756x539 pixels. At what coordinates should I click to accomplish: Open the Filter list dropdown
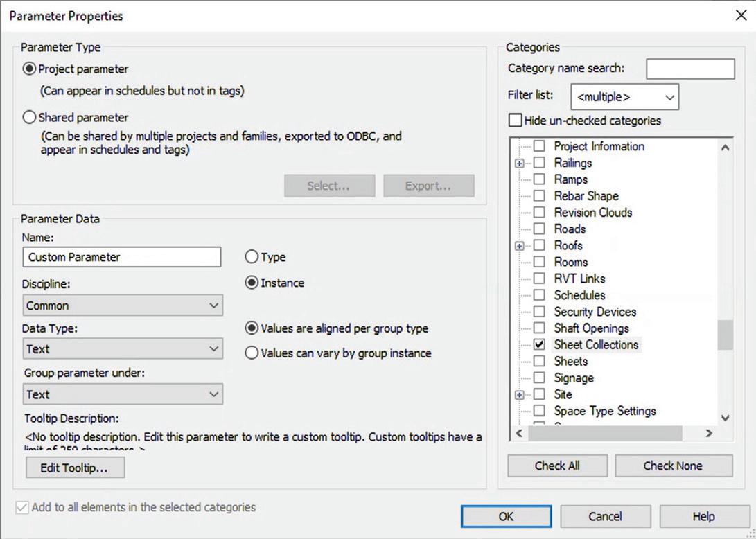pyautogui.click(x=624, y=98)
